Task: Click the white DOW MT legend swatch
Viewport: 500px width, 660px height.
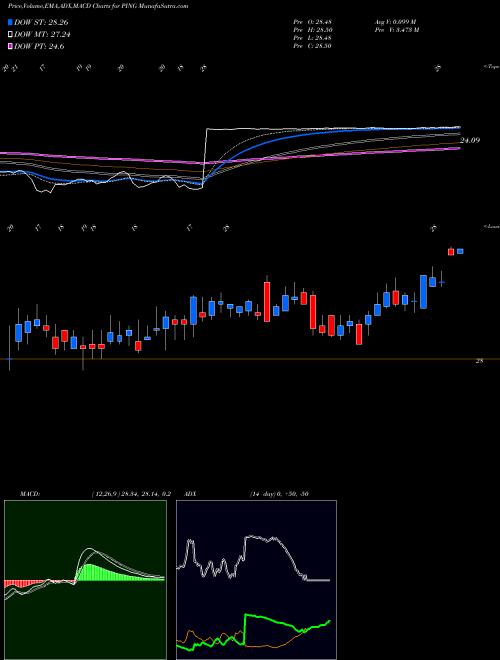Action: 10,35
